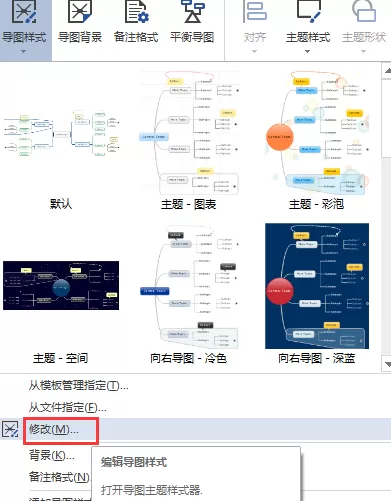Select the 主题 - 空间 style thumbnail
Screen dimensions: 391x501
click(x=61, y=286)
